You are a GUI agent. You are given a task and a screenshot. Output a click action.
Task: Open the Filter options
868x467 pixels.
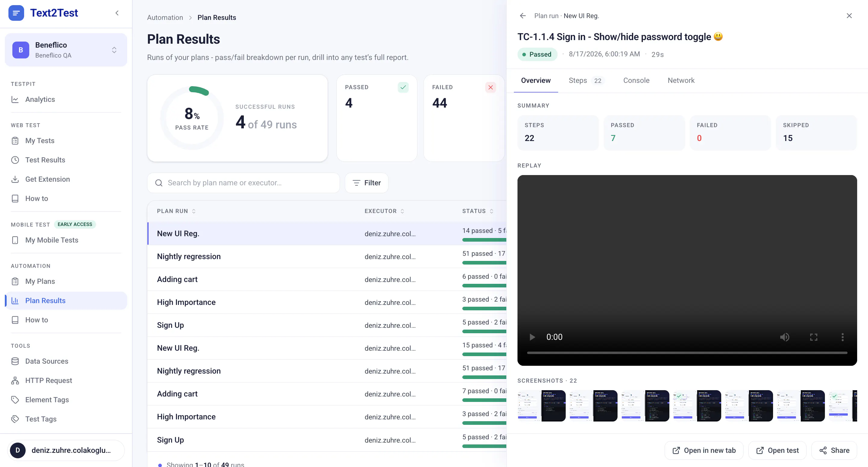click(366, 183)
